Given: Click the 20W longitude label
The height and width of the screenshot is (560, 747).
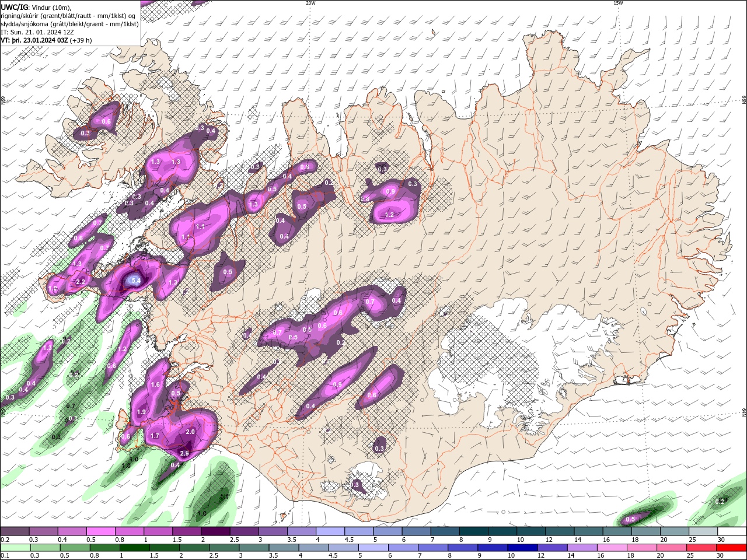Looking at the screenshot, I should (310, 3).
